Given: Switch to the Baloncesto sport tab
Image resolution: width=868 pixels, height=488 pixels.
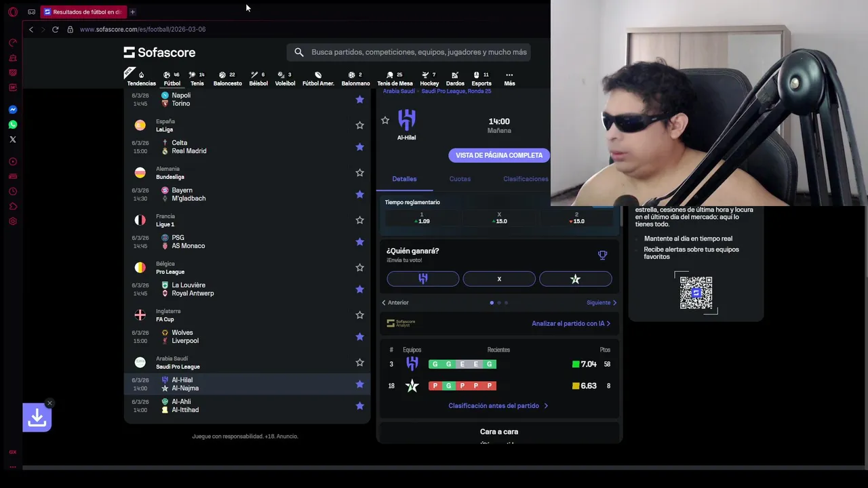Looking at the screenshot, I should click(x=227, y=79).
